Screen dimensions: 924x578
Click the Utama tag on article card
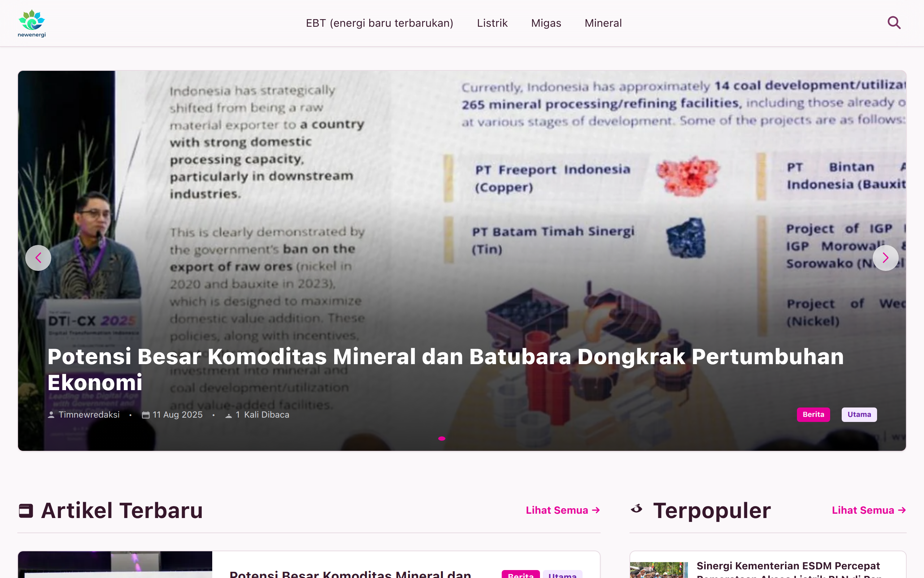pyautogui.click(x=562, y=574)
